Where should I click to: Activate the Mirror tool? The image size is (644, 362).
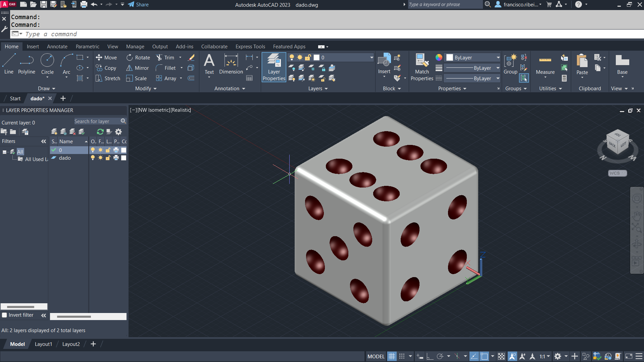pos(137,68)
